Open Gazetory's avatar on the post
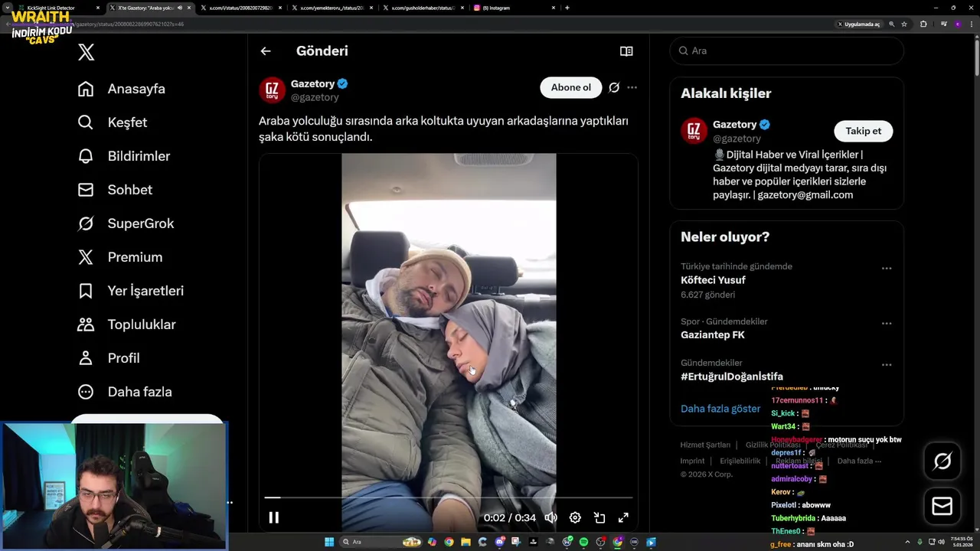Viewport: 980px width, 551px height. [x=272, y=90]
